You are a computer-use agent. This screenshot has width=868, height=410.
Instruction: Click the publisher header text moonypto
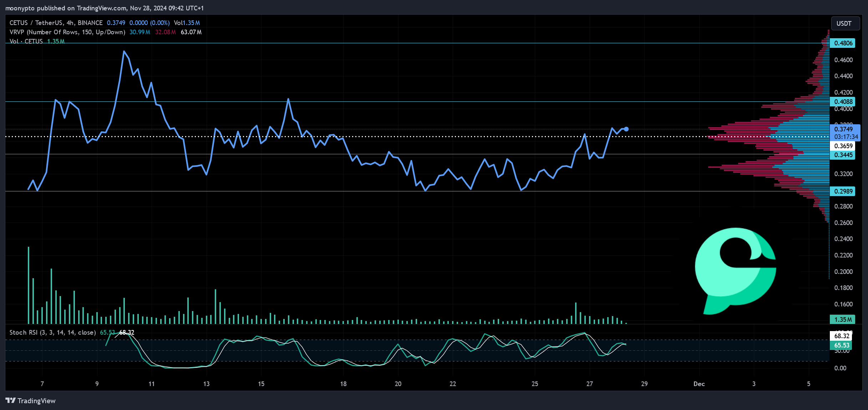(20, 8)
